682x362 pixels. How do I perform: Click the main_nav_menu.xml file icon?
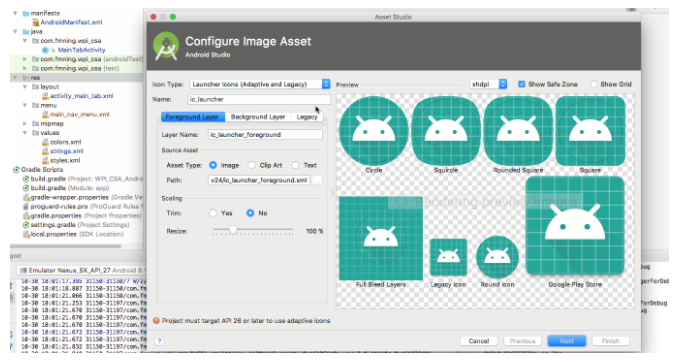tap(45, 114)
